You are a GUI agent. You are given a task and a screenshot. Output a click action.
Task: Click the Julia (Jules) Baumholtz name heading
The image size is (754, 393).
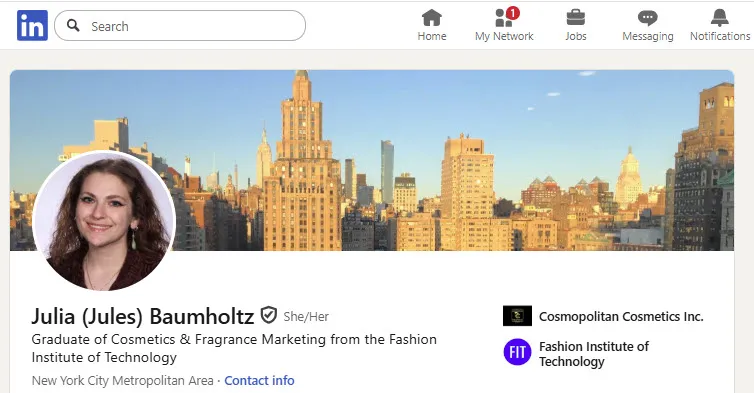(143, 317)
